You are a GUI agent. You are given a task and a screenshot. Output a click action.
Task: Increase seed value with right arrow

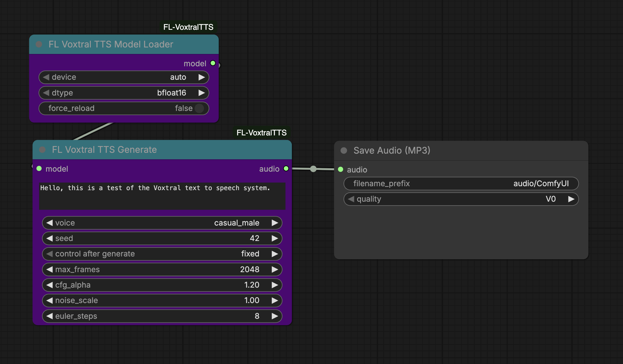[x=275, y=238]
